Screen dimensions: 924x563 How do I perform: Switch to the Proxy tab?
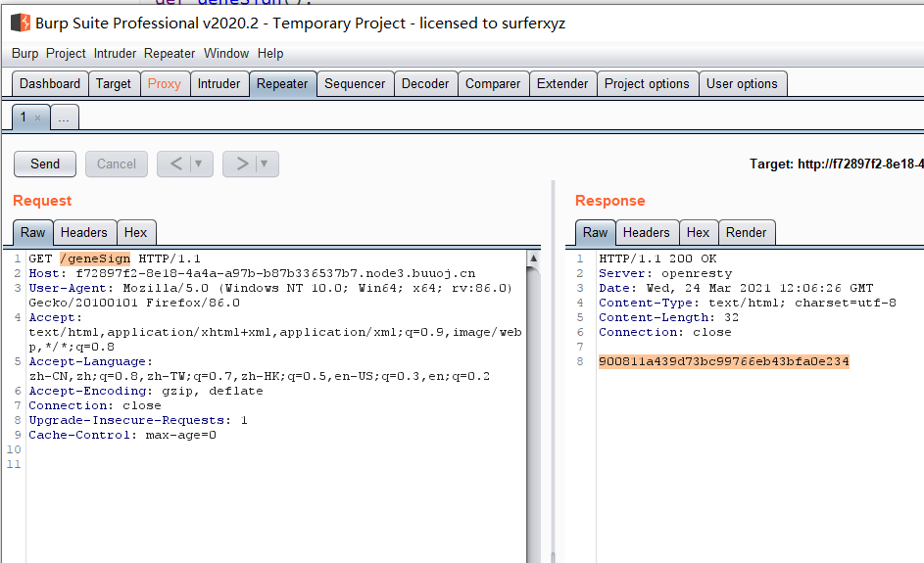[165, 83]
